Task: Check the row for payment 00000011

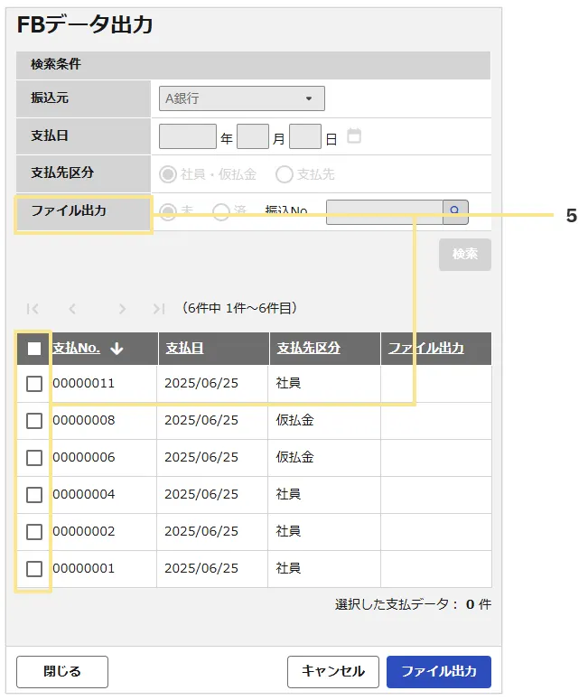Action: (34, 384)
